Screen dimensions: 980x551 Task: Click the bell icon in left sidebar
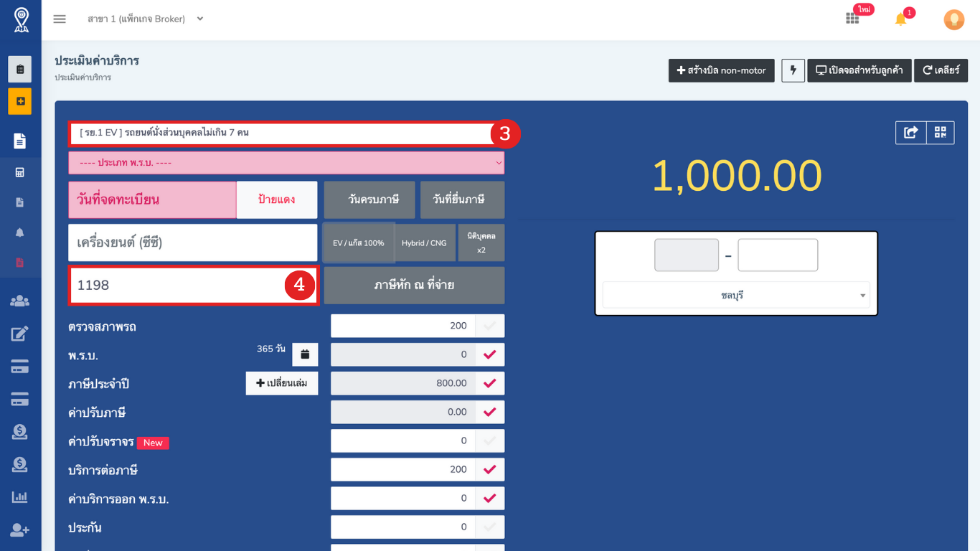click(x=20, y=232)
